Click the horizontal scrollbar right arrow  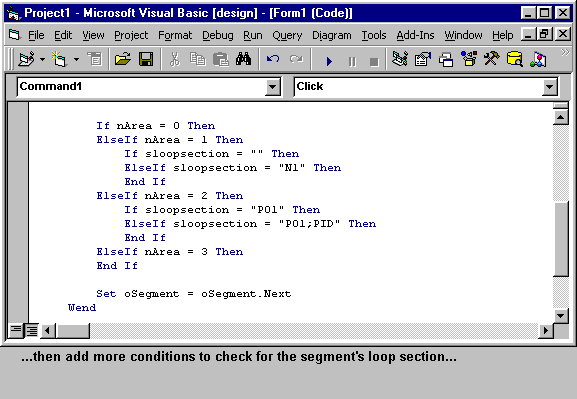tap(546, 331)
